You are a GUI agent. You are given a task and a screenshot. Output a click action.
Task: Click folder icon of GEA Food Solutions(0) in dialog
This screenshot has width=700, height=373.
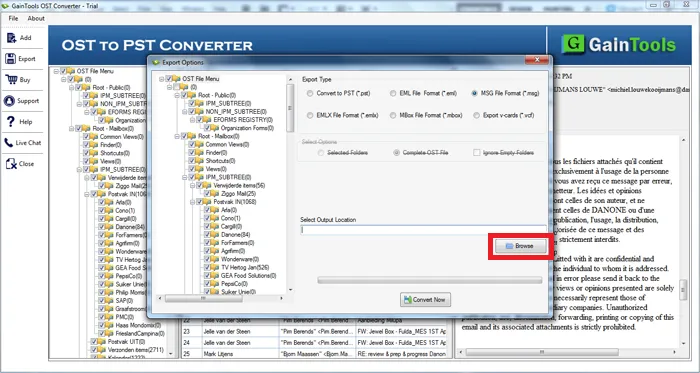coord(215,276)
